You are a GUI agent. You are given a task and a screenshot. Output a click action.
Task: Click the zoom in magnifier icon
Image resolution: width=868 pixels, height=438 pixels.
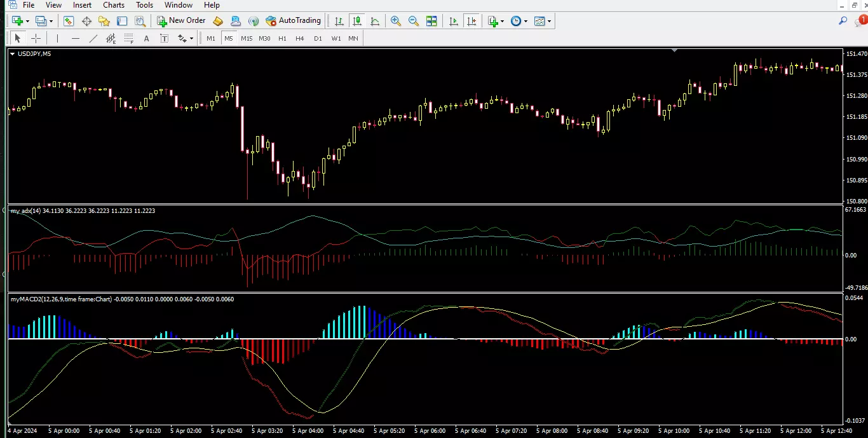pos(396,21)
